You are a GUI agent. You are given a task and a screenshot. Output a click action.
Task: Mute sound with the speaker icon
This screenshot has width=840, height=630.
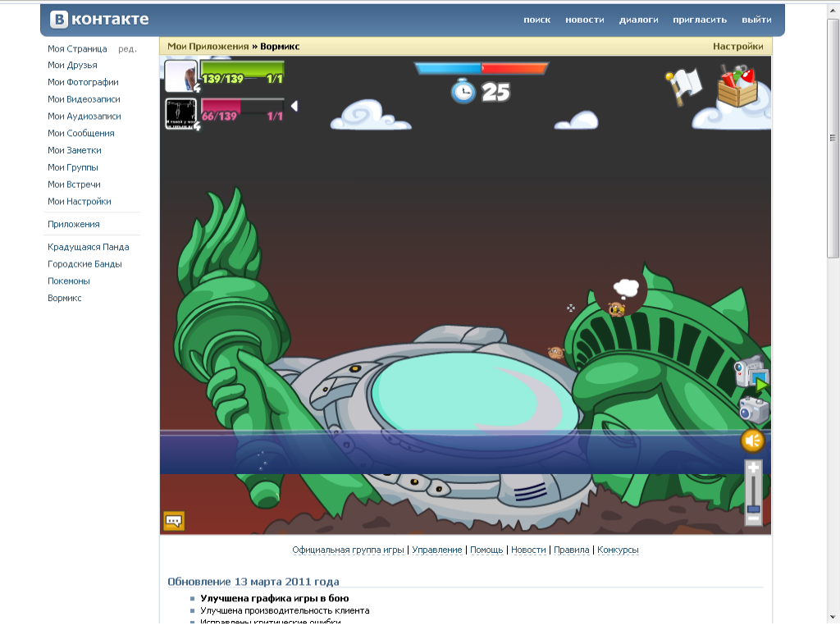tap(753, 441)
